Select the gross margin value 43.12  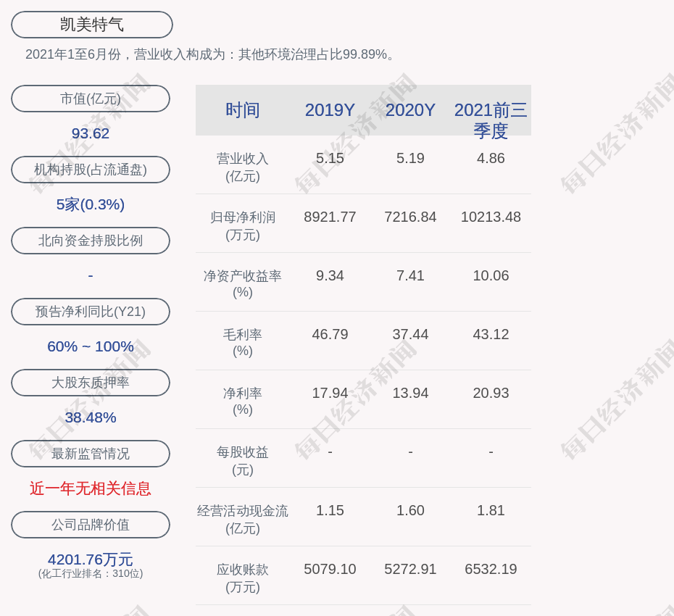pos(491,334)
